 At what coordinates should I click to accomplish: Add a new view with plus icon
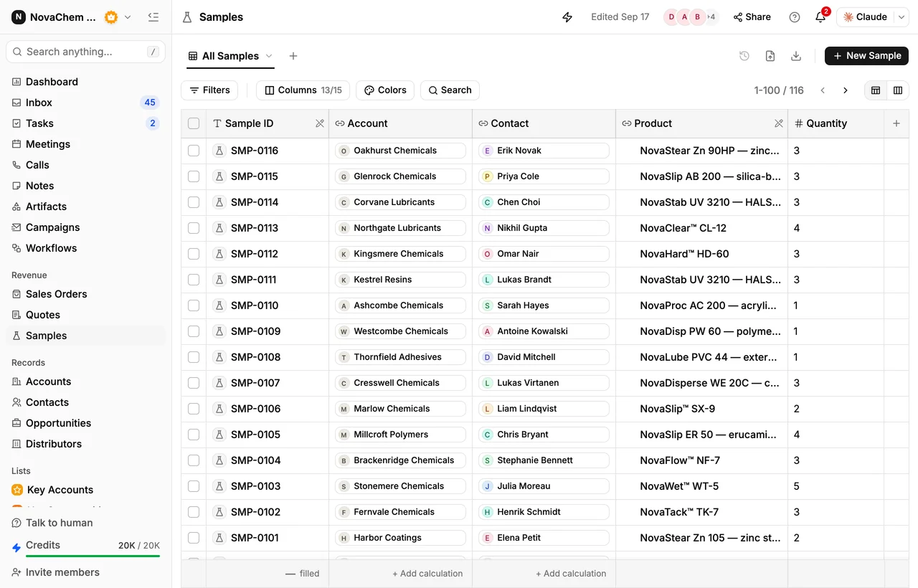pyautogui.click(x=293, y=56)
